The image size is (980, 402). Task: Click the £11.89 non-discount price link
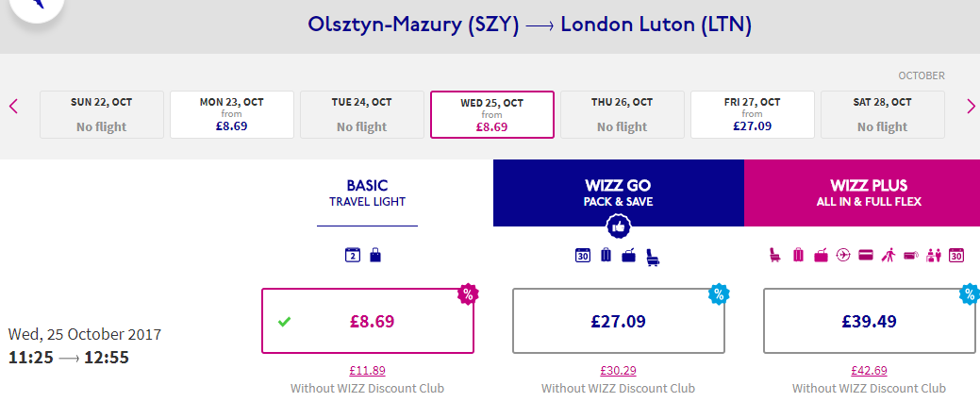click(368, 371)
